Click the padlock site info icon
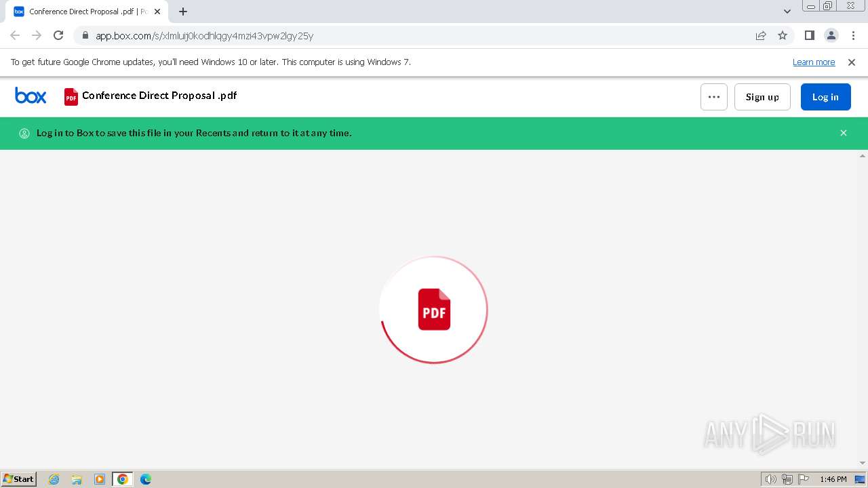 pyautogui.click(x=85, y=36)
